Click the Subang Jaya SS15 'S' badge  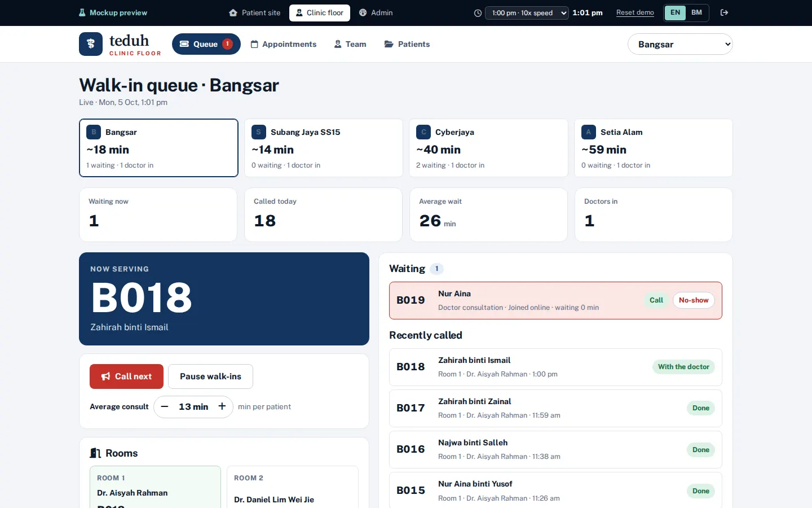tap(259, 132)
